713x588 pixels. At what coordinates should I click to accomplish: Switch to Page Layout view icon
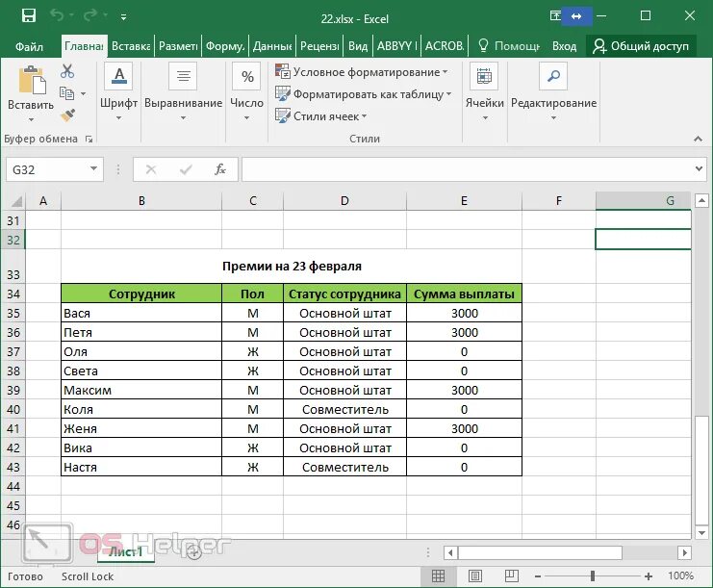coord(475,576)
